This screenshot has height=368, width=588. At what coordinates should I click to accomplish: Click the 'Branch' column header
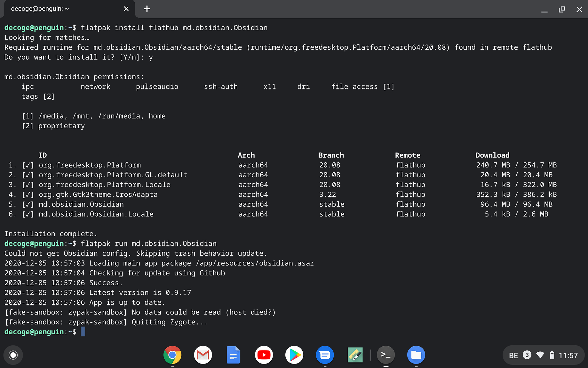(x=331, y=155)
